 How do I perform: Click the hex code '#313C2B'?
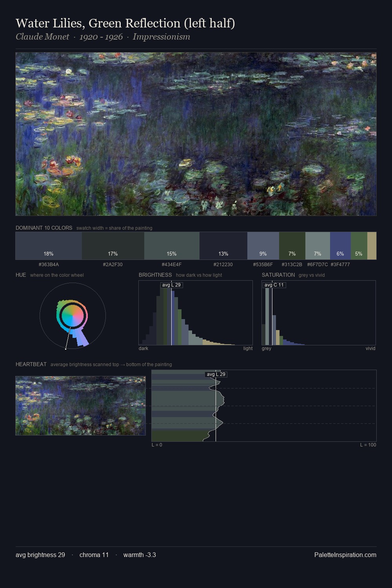[292, 265]
